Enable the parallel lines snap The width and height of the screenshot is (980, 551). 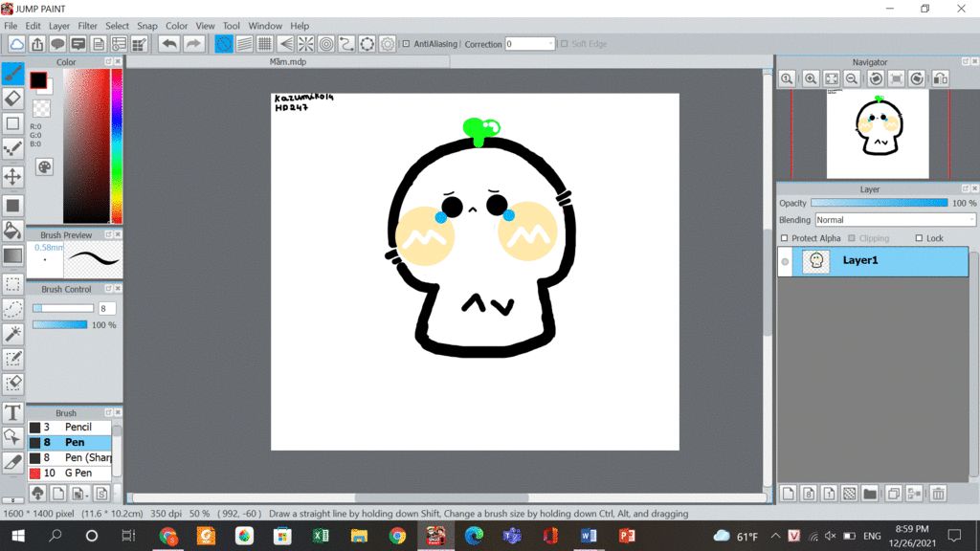coord(244,44)
